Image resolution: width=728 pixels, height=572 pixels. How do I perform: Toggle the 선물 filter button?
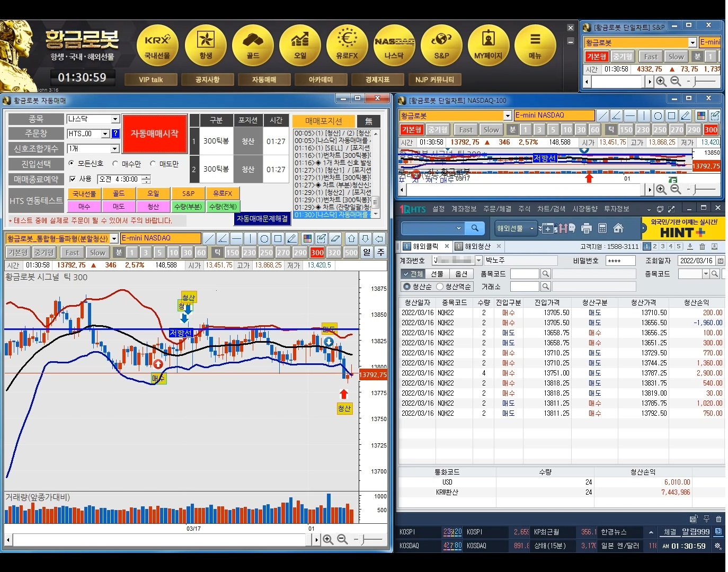437,274
